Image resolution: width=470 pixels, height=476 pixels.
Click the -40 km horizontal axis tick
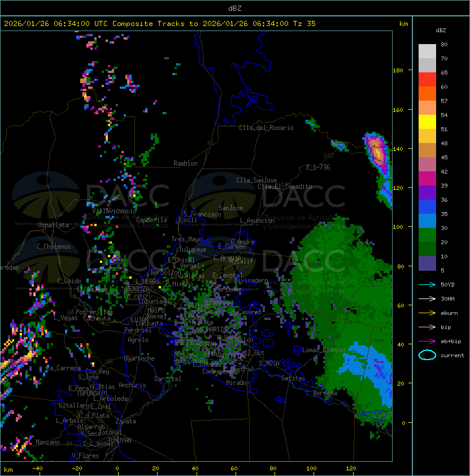pyautogui.click(x=38, y=469)
